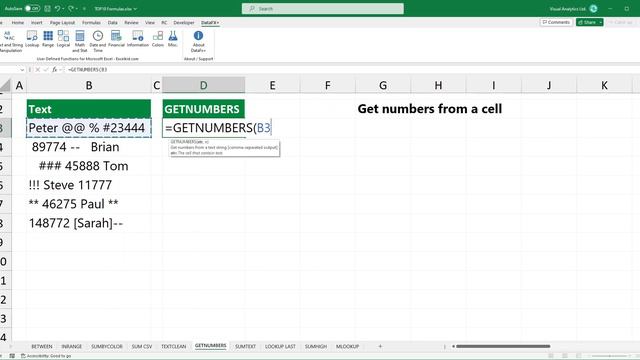
Task: Expand the Name Box dropdown arrow
Action: 22,70
